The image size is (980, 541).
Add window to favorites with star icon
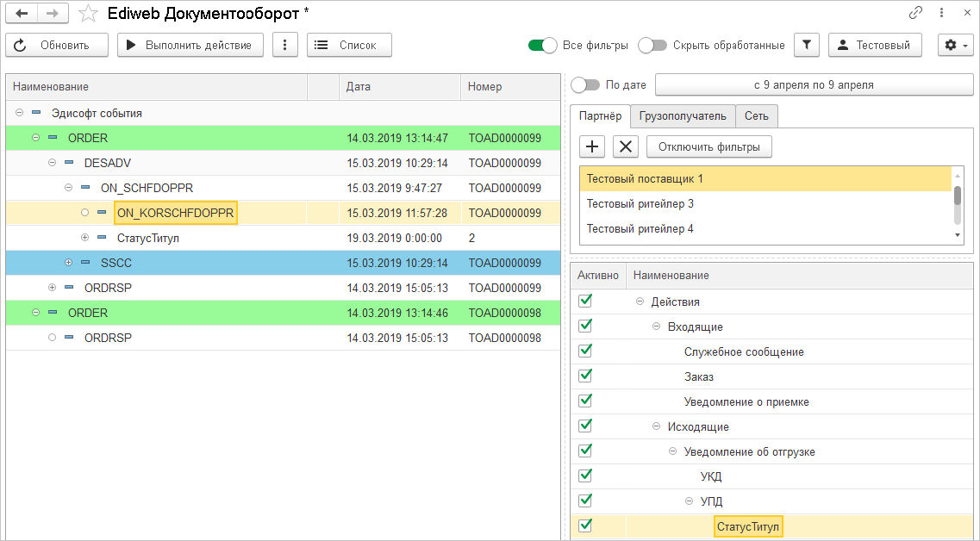[x=88, y=13]
